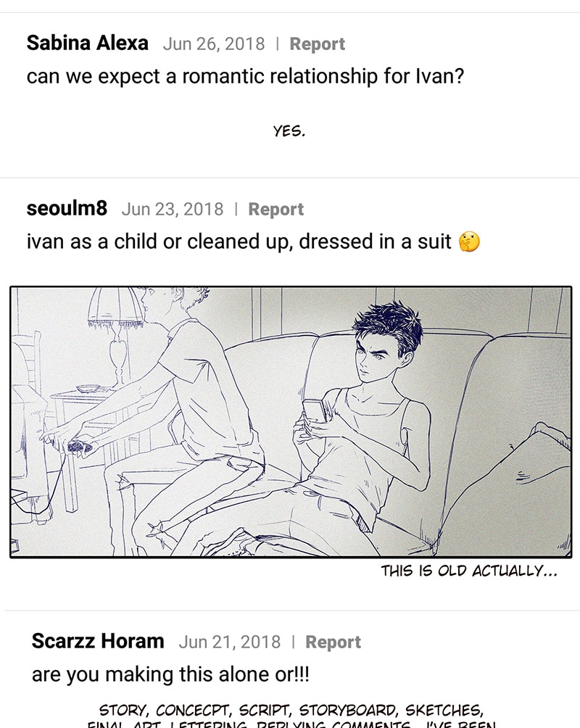Open Sabina Alexa's username
The image size is (580, 728).
click(x=87, y=43)
